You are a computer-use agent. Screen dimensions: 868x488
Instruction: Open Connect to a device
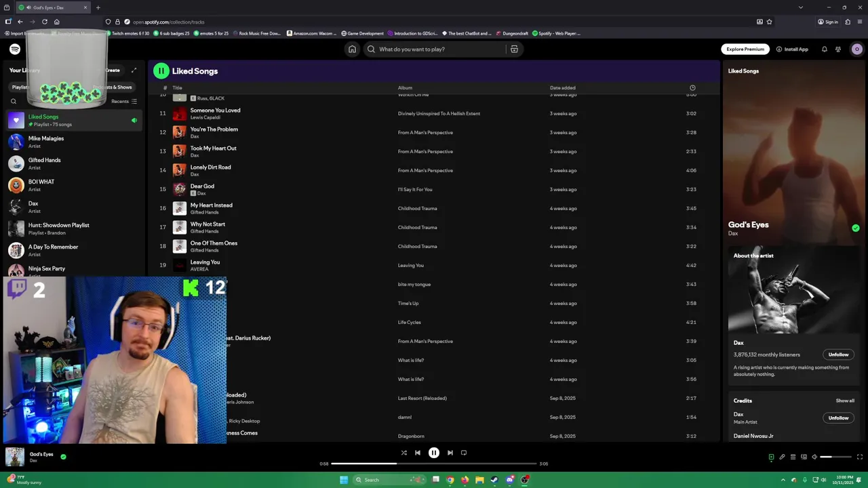click(804, 457)
